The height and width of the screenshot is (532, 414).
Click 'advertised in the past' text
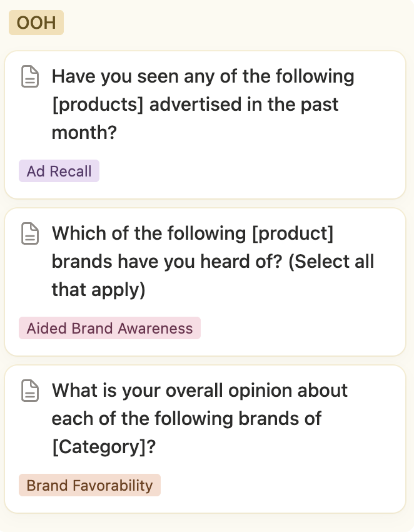(x=244, y=105)
